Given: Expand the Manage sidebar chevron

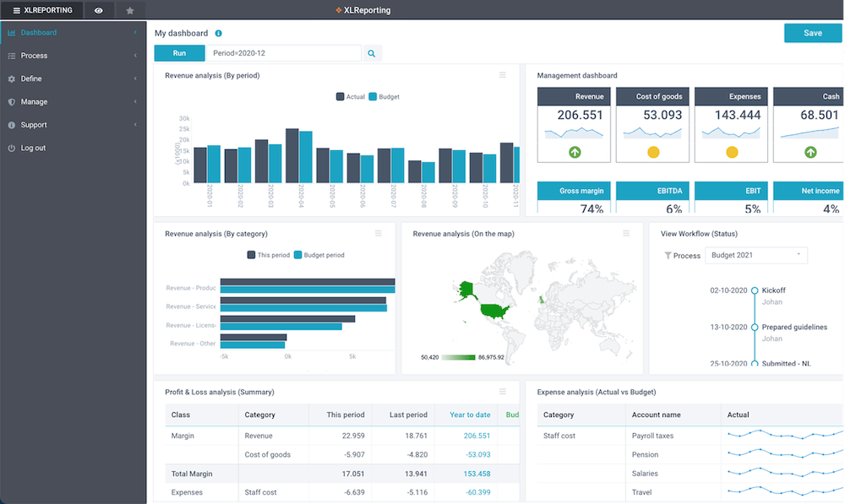Looking at the screenshot, I should click(x=135, y=102).
